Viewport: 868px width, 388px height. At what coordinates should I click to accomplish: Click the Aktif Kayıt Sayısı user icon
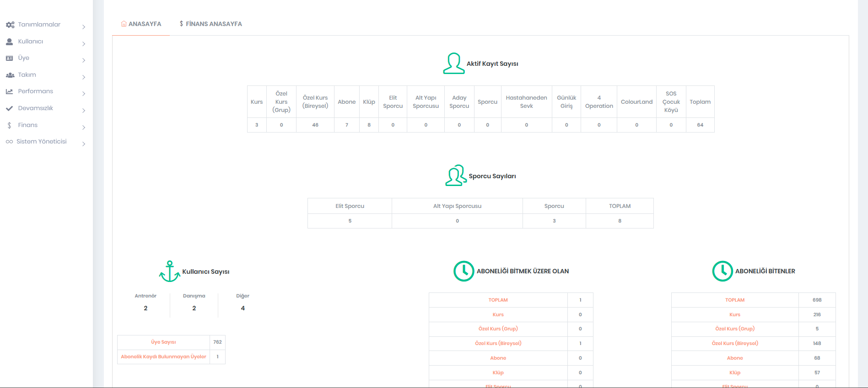click(453, 64)
